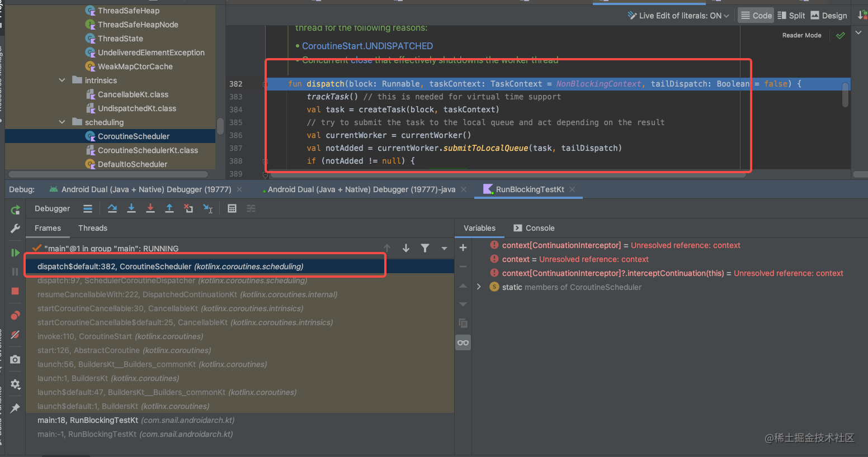The height and width of the screenshot is (457, 868).
Task: Open Live Edit of literals dropdown
Action: [678, 16]
